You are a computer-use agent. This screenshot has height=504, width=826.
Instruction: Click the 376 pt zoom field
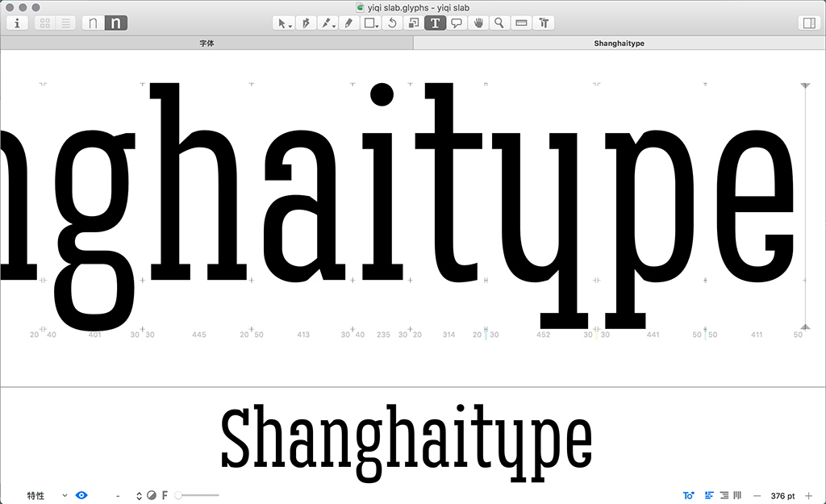[x=782, y=496]
